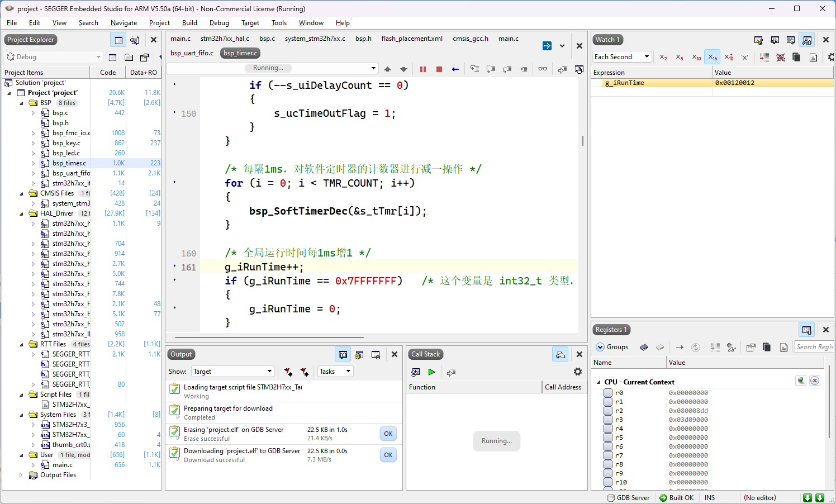Toggle the r2 register checkbox
Screen dimensions: 836x504
tap(608, 411)
